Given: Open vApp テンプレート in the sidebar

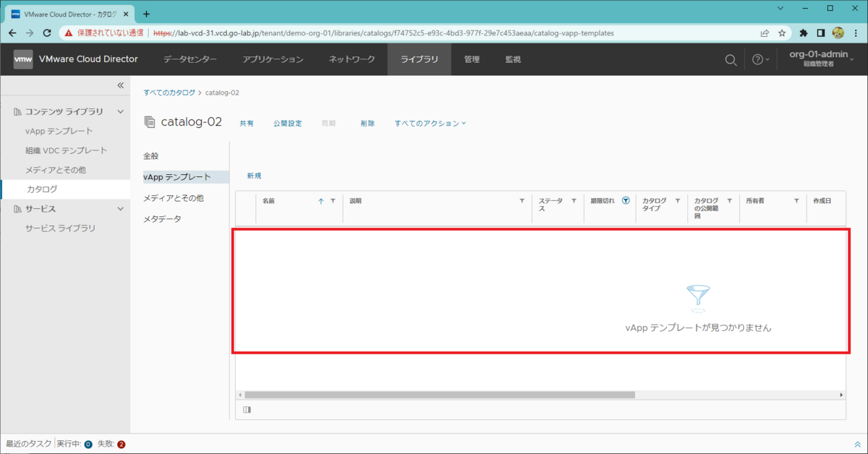Looking at the screenshot, I should coord(59,131).
